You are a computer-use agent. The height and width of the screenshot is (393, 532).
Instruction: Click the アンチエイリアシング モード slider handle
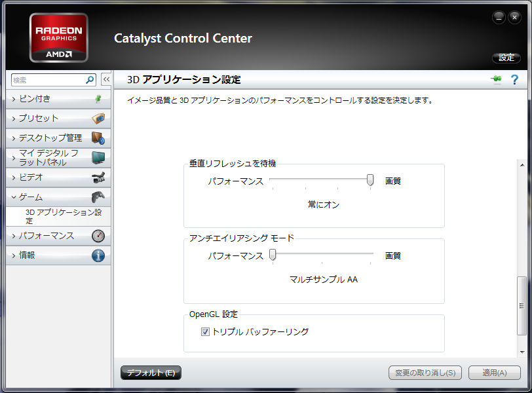pyautogui.click(x=273, y=255)
